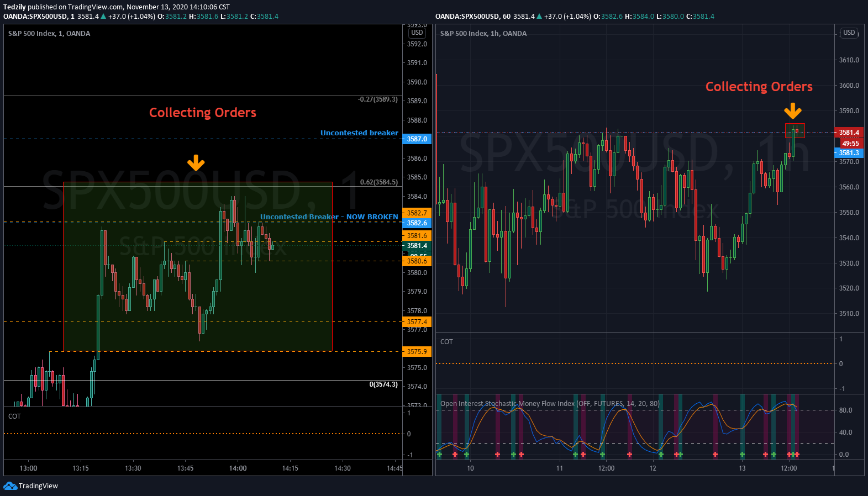Select the orange 3580.6 price label
This screenshot has width=868, height=496.
tap(417, 261)
